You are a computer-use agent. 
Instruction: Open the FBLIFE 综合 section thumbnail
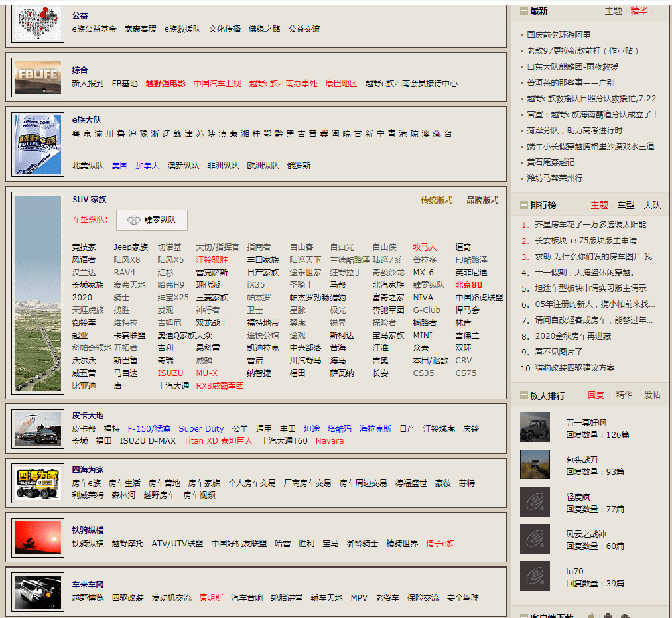coord(38,78)
